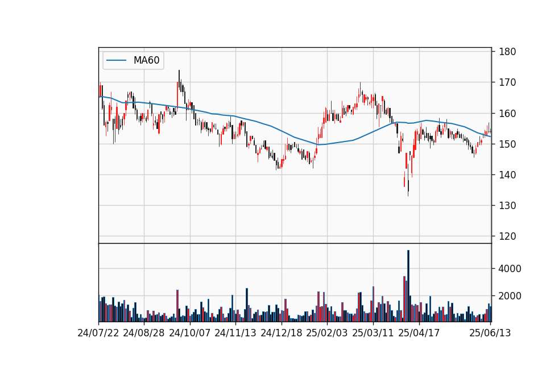Click the 150 price axis label
The width and height of the screenshot is (546, 392).
[x=507, y=144]
